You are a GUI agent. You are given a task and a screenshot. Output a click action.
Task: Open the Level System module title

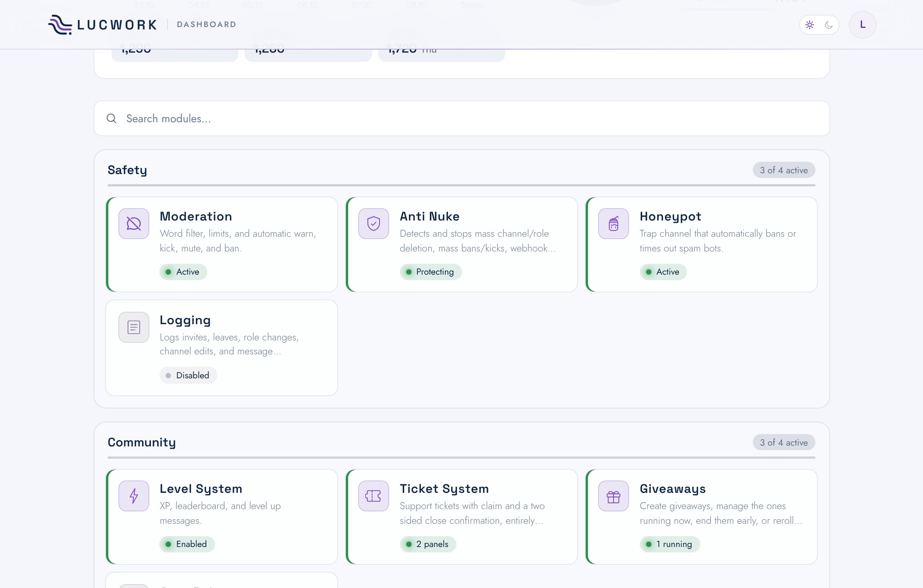point(201,489)
